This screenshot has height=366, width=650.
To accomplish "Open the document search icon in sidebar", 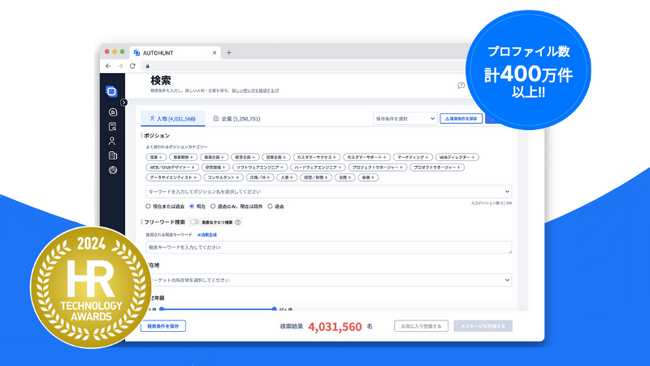I will [112, 126].
